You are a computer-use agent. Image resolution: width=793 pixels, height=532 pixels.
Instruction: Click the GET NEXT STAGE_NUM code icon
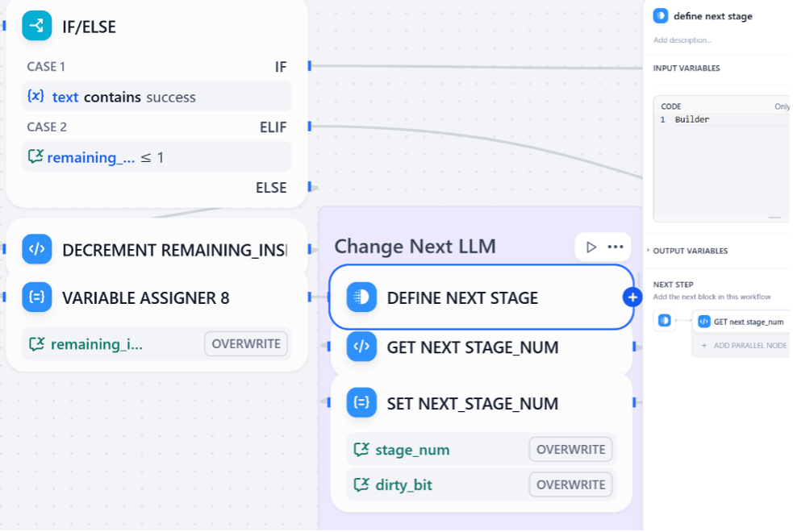pyautogui.click(x=361, y=347)
